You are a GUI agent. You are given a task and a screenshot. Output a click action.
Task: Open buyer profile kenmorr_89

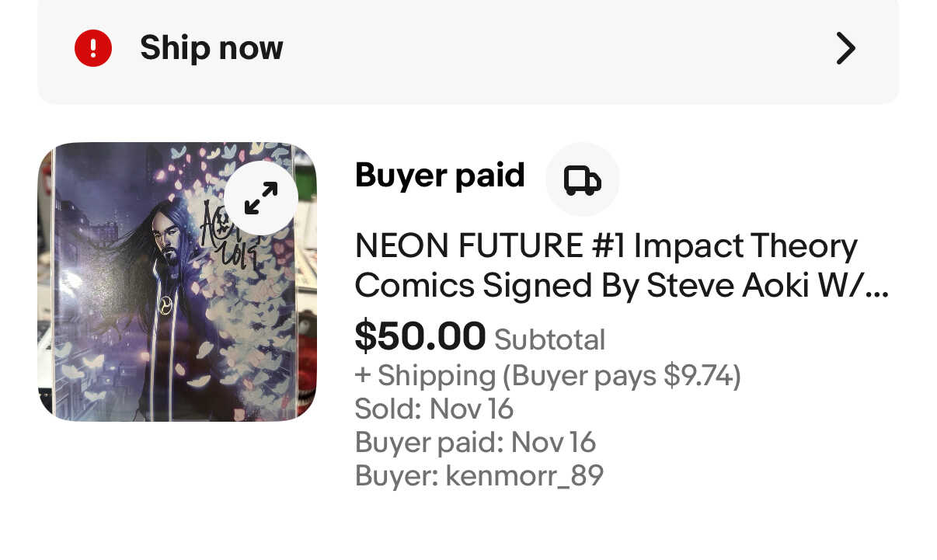click(x=524, y=475)
